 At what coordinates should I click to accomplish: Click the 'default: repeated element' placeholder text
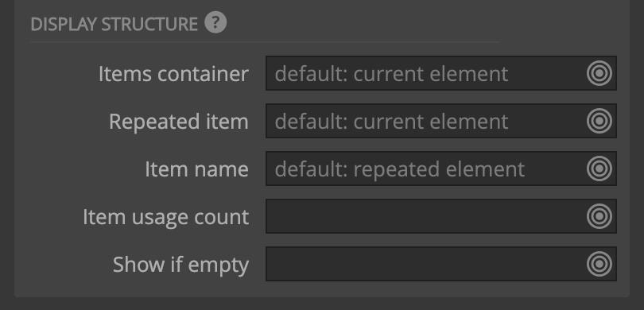(x=400, y=169)
